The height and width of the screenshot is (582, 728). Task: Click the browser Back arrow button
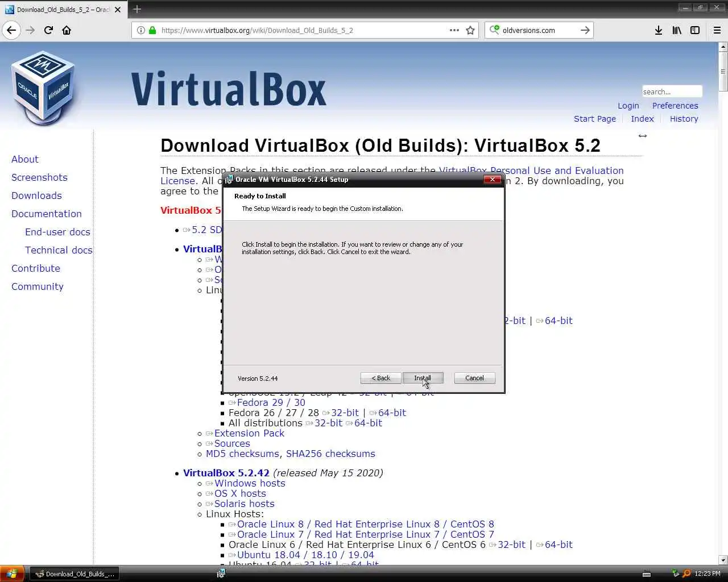tap(11, 30)
